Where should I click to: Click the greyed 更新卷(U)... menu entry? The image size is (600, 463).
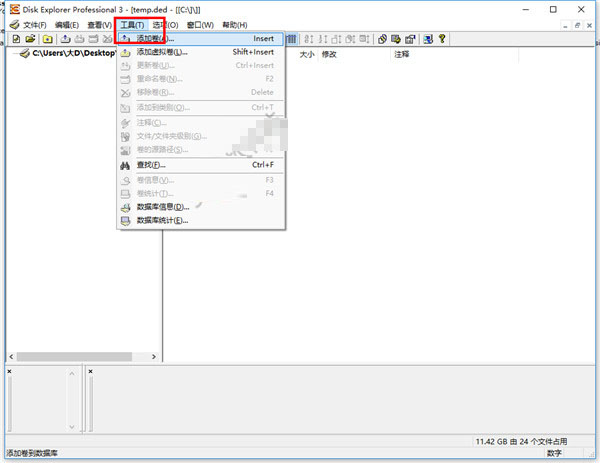(201, 65)
